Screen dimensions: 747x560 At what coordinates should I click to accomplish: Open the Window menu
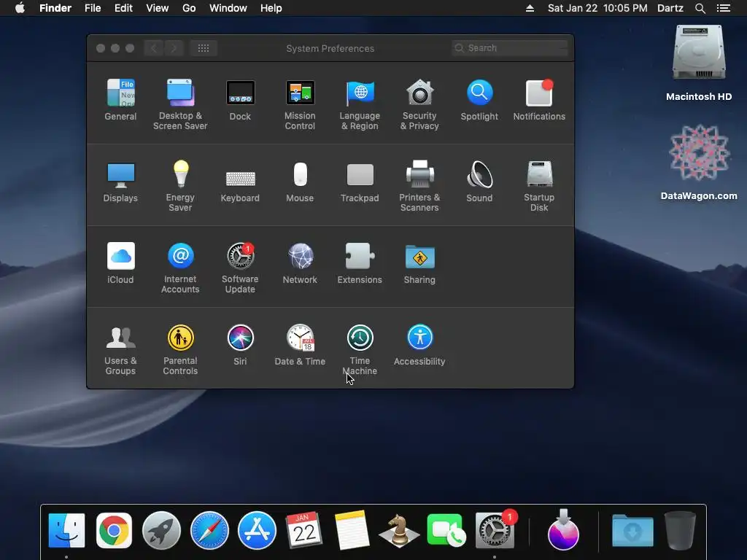tap(228, 8)
